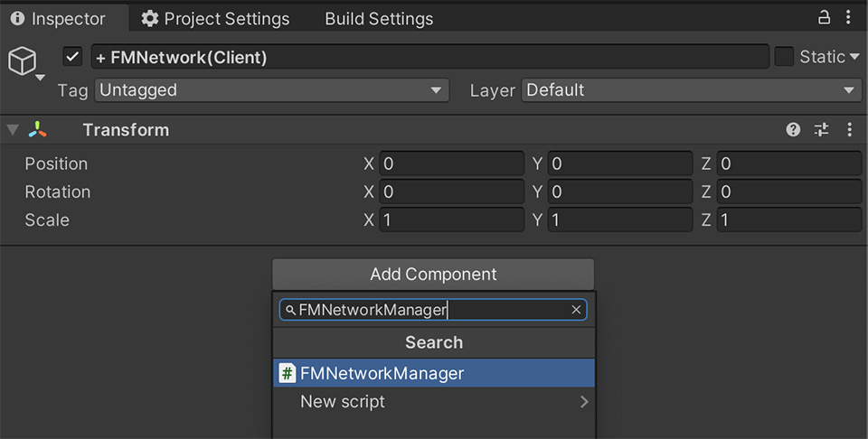Screen dimensions: 868x439
Task: Switch to the Build Settings tab
Action: 378,18
